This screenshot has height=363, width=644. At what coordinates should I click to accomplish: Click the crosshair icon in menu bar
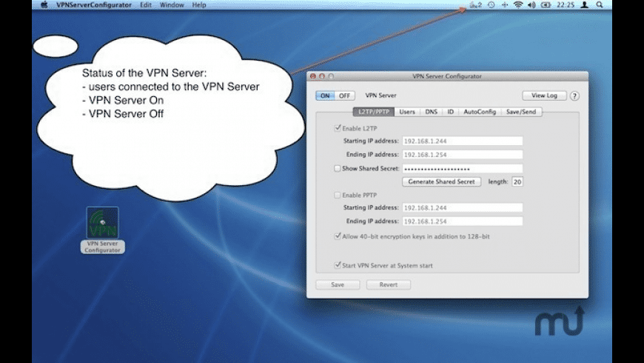click(505, 5)
